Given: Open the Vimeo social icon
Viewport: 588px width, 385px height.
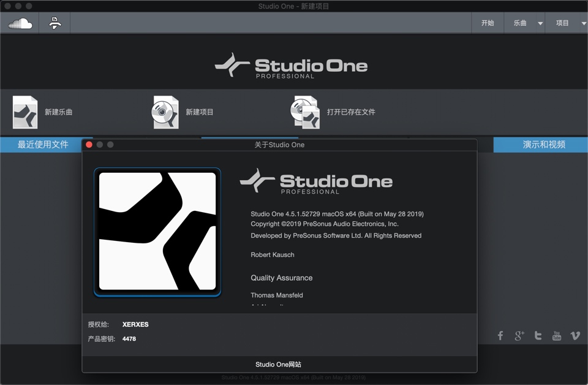Looking at the screenshot, I should pos(575,335).
